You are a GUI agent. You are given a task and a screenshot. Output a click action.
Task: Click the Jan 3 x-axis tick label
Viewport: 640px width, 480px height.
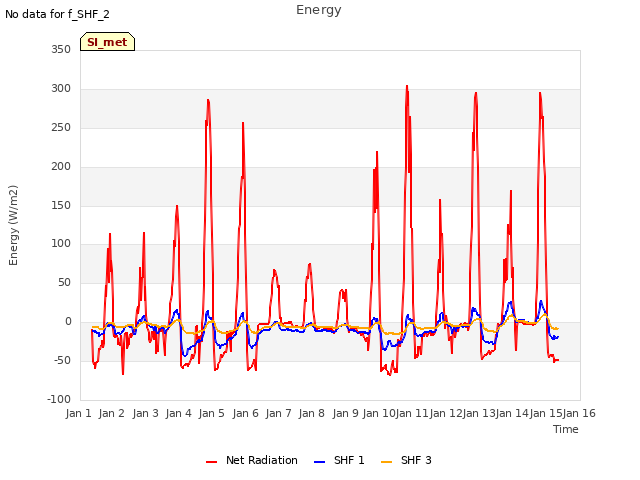[145, 413]
